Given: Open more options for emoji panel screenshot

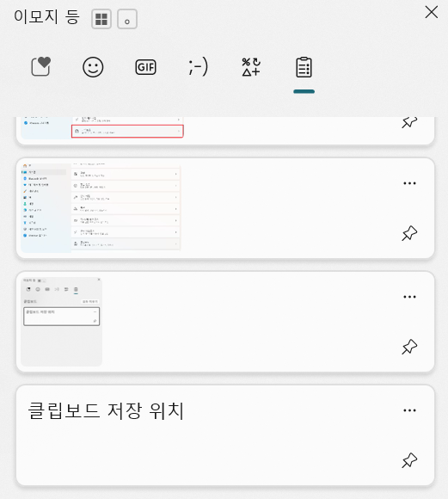Looking at the screenshot, I should point(409,297).
